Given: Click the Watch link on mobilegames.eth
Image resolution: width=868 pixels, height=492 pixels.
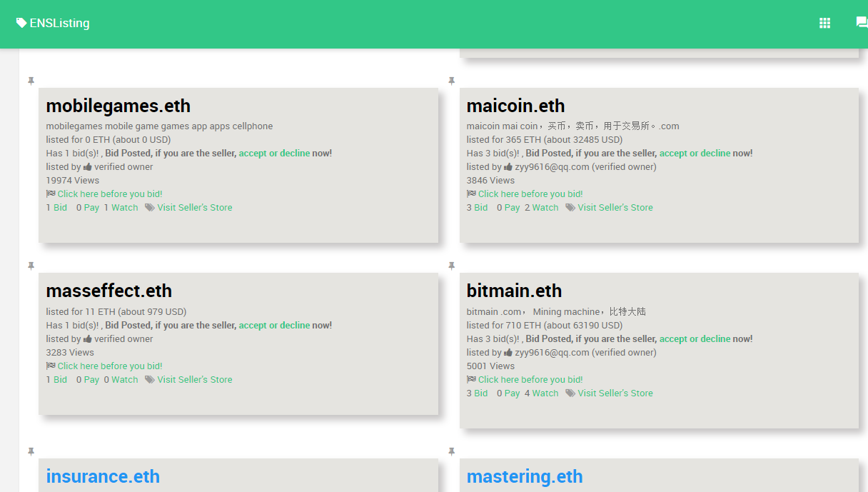Looking at the screenshot, I should tap(124, 207).
